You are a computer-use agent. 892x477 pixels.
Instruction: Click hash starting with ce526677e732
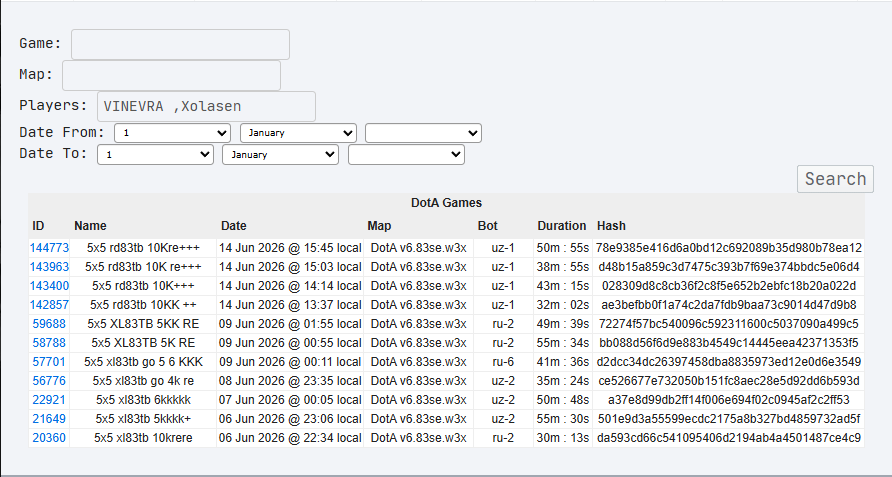[729, 381]
